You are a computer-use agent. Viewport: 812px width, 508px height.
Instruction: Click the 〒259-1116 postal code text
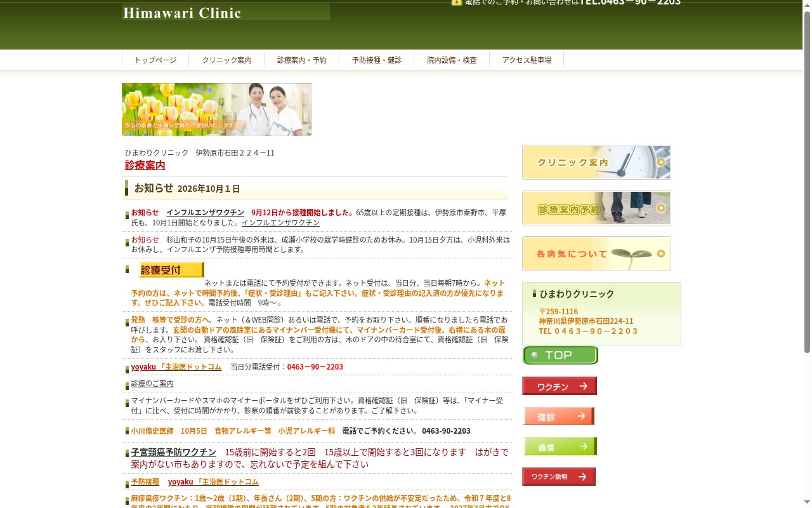click(x=558, y=312)
